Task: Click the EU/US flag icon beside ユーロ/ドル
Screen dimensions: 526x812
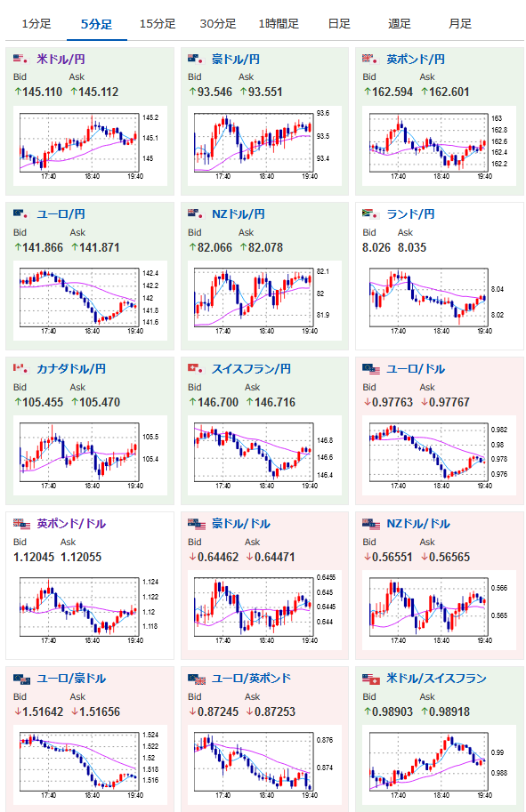Action: tap(371, 369)
